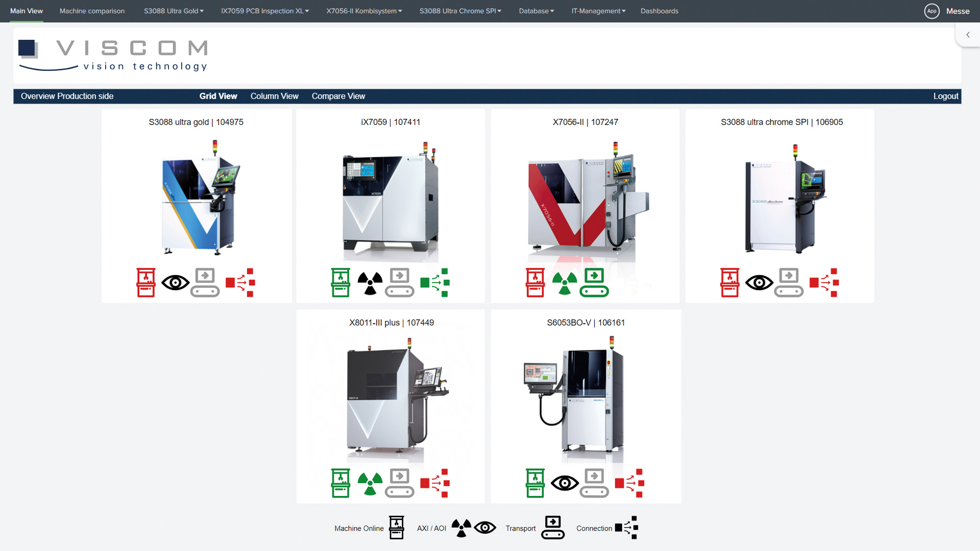
Task: Click AOI eye icon on S3088 ultra gold card
Action: point(175,282)
